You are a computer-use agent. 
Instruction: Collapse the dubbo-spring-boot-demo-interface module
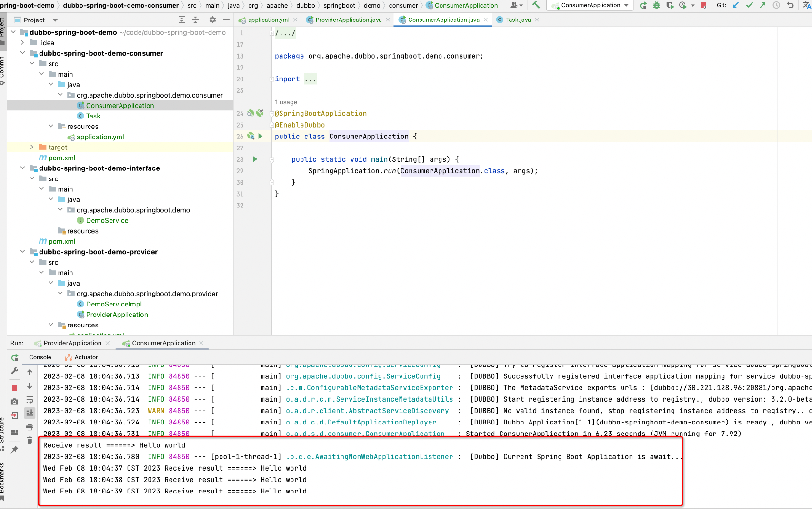pyautogui.click(x=22, y=168)
